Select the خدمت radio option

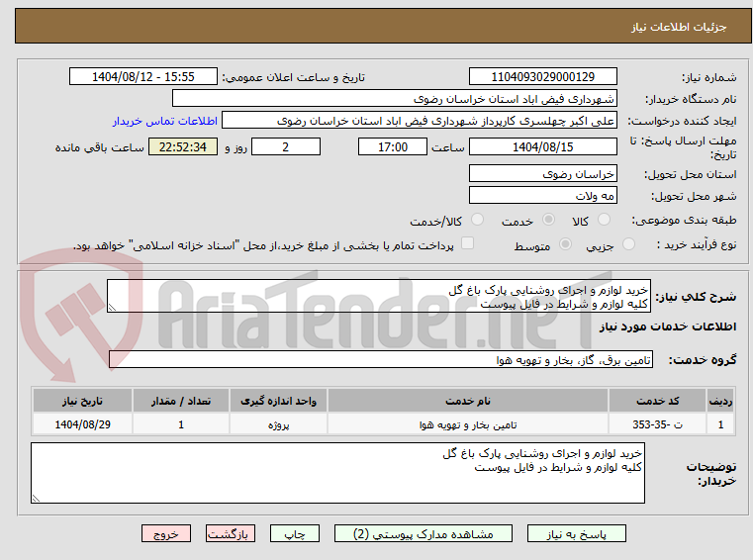548,220
